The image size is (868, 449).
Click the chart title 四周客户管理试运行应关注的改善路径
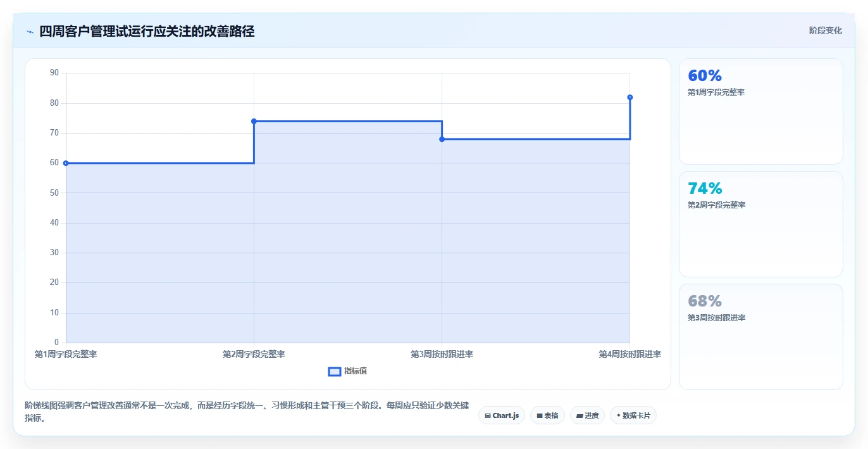pos(147,31)
